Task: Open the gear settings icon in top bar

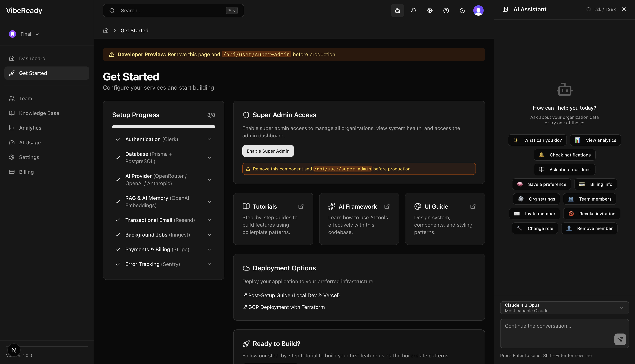Action: [x=430, y=10]
